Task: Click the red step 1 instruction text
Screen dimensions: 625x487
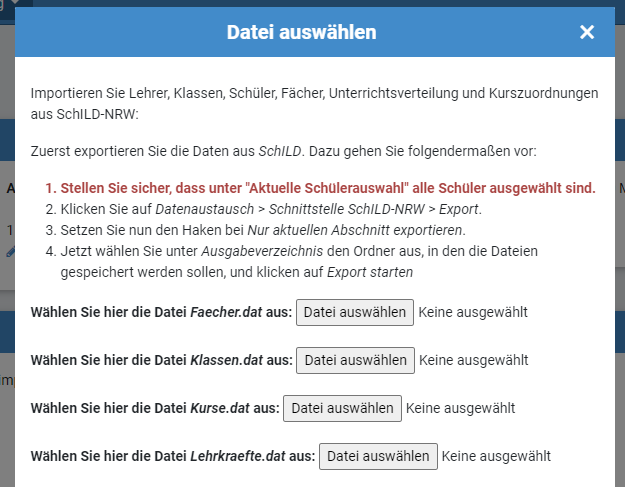Action: (328, 188)
